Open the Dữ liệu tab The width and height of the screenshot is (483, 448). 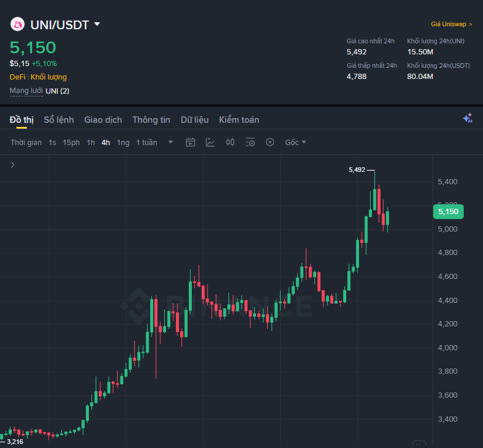[x=195, y=120]
